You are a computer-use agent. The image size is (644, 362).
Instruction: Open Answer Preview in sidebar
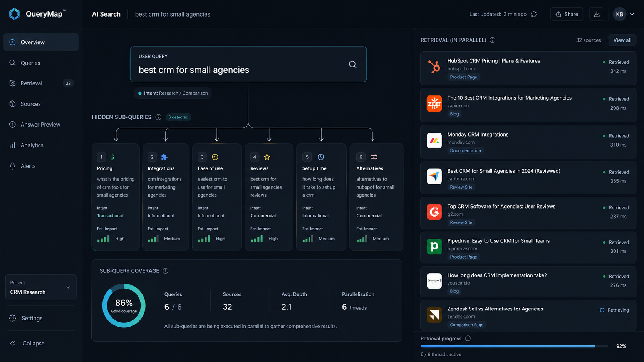[x=41, y=125]
